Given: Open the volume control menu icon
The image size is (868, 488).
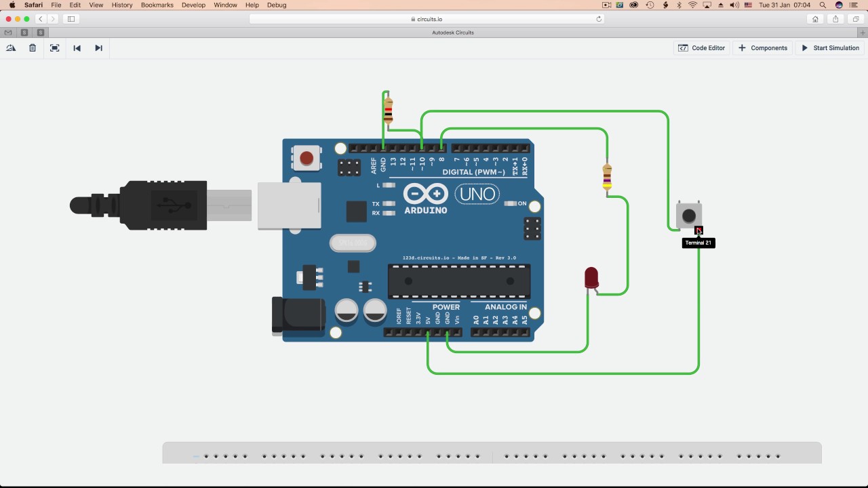Looking at the screenshot, I should point(734,5).
